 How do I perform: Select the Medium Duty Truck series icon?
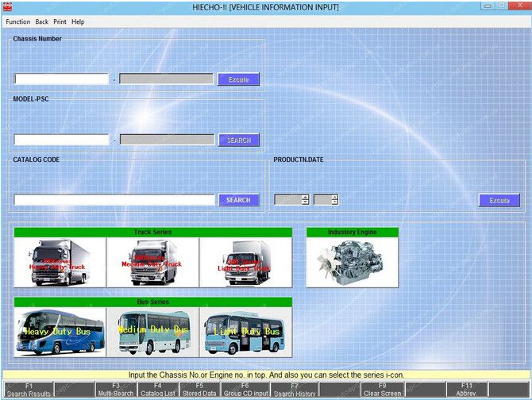tap(153, 263)
